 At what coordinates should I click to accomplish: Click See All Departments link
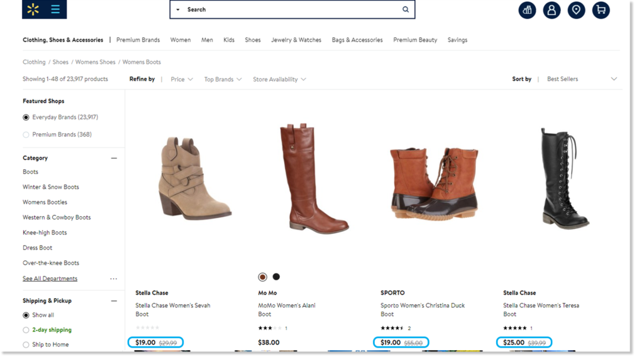pyautogui.click(x=50, y=278)
